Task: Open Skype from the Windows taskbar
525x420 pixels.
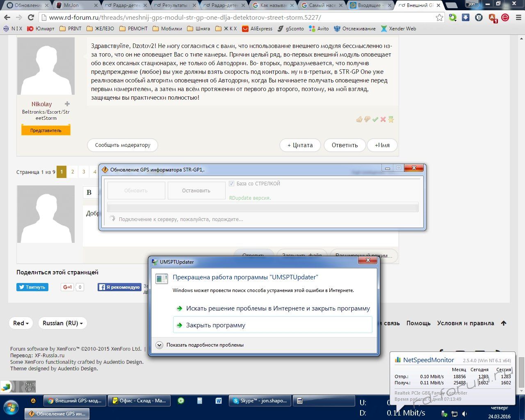Action: (x=260, y=401)
